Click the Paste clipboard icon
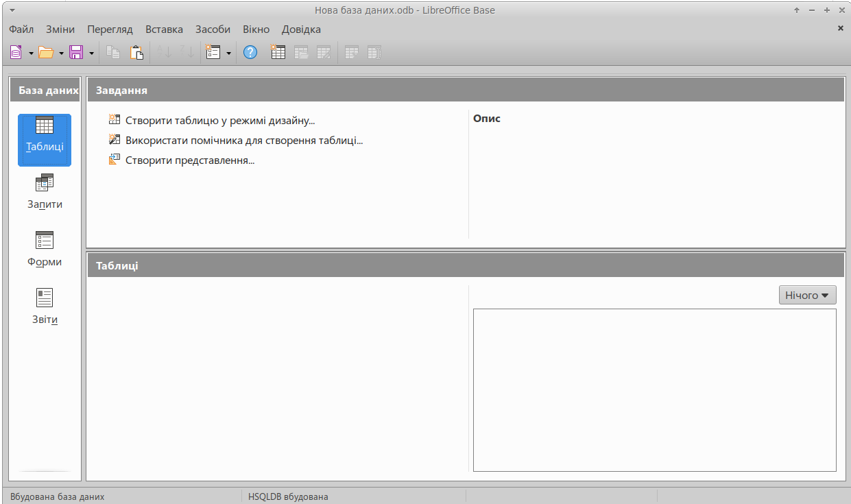This screenshot has width=851, height=504. click(x=136, y=52)
